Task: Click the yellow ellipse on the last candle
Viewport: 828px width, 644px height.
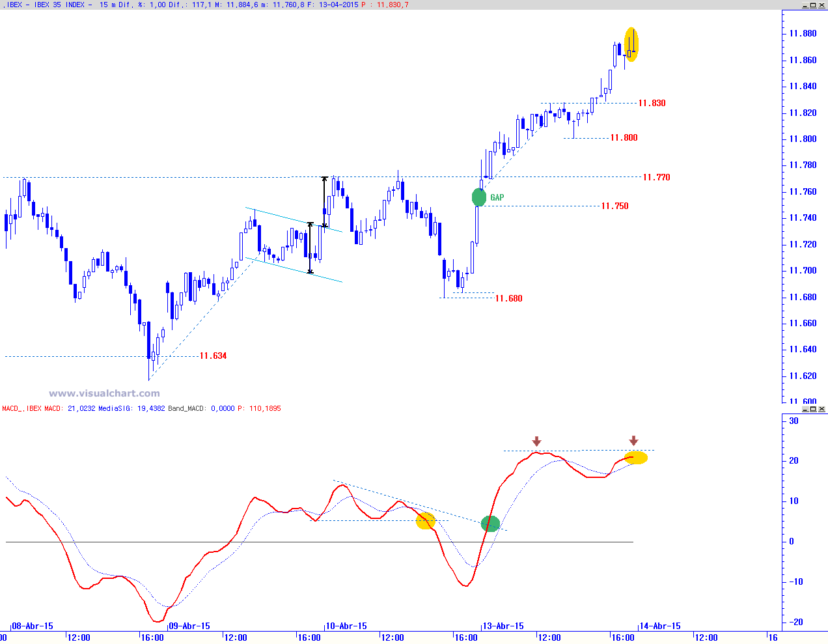Action: tap(631, 44)
